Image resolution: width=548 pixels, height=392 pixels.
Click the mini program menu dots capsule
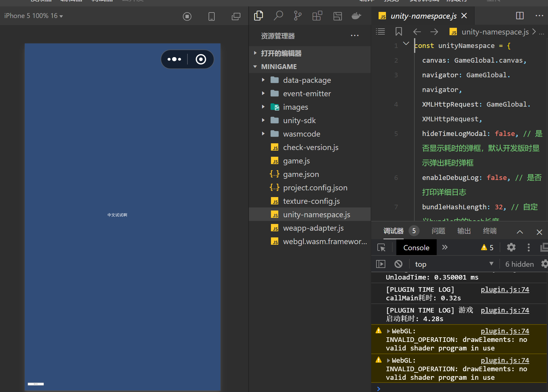[x=174, y=59]
